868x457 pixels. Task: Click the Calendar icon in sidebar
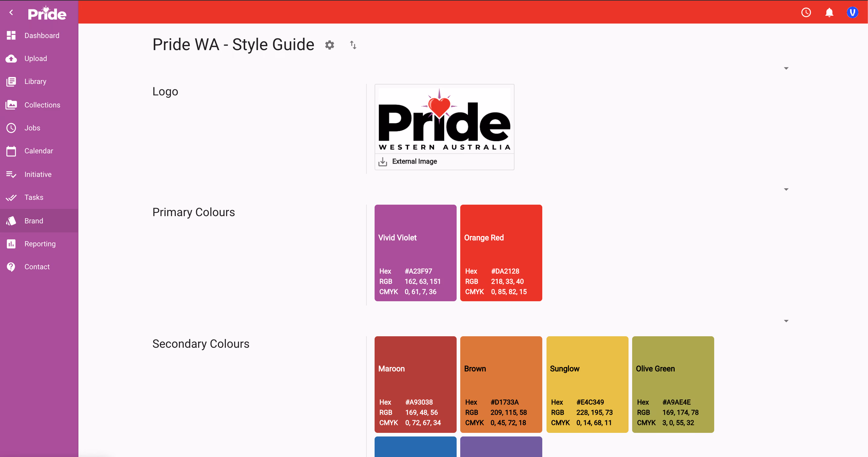coord(11,151)
